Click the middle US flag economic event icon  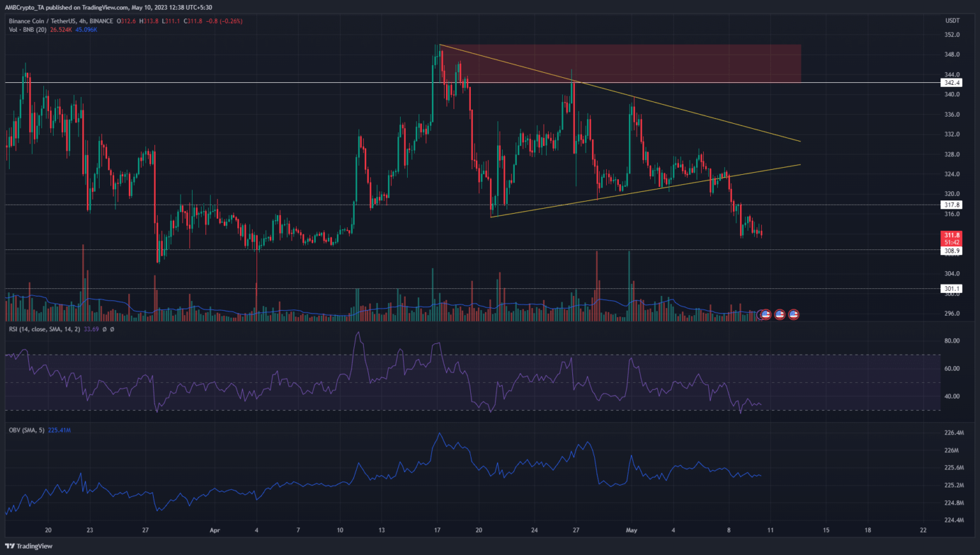pos(780,314)
